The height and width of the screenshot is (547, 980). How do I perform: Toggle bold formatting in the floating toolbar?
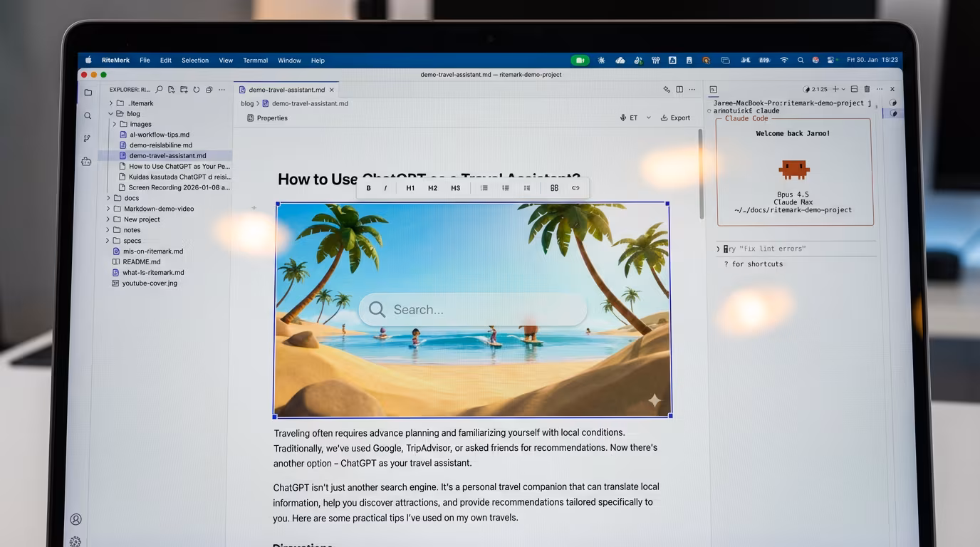(368, 189)
